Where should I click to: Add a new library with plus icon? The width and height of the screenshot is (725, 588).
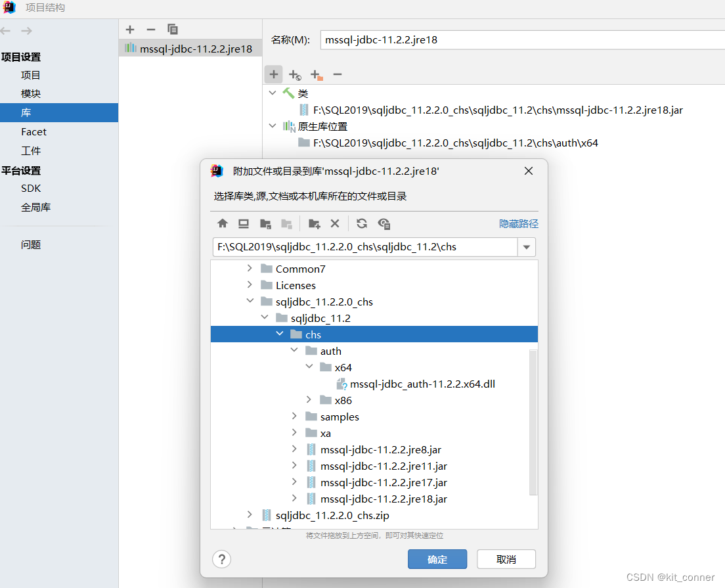pyautogui.click(x=130, y=30)
